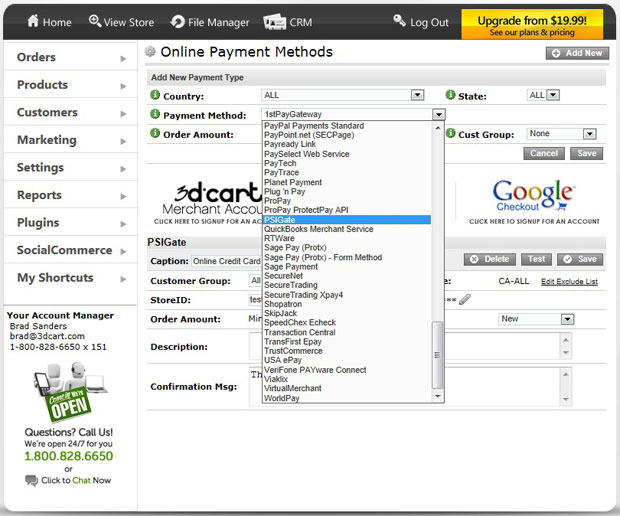
Task: Click the payment list scrollbar up arrow
Action: (437, 128)
